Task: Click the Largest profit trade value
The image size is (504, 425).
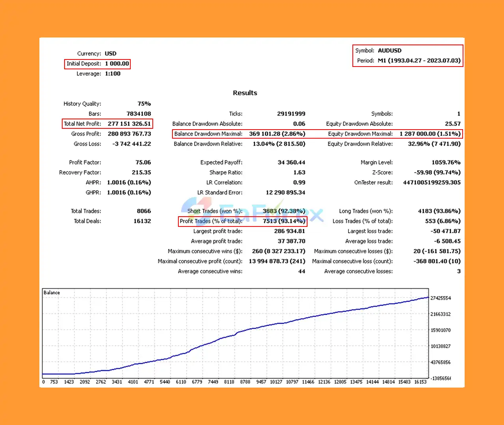Action: (290, 231)
